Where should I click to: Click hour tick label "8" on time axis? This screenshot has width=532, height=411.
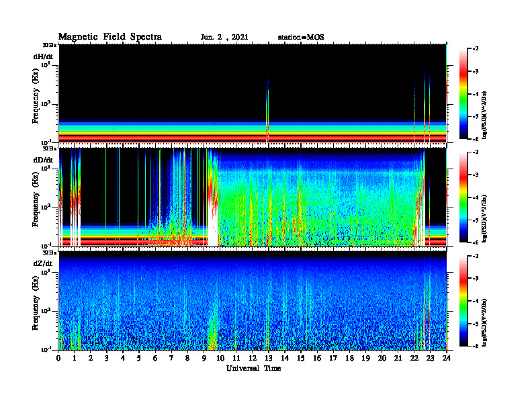(187, 358)
